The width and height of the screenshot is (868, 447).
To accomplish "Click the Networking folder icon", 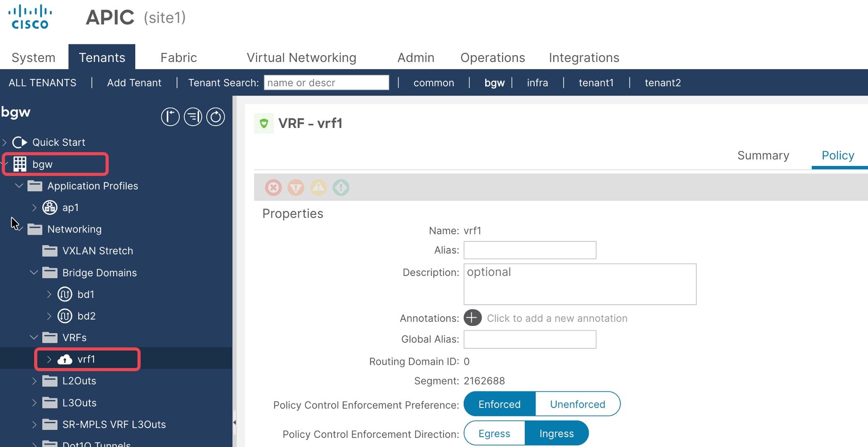I will [35, 229].
